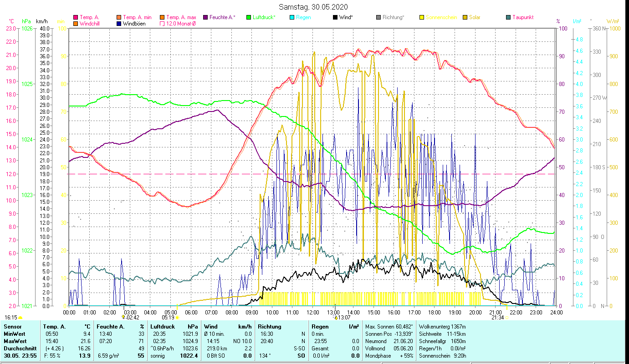The image size is (629, 364).
Task: Select the purple Feuchte A.* legend swatch
Action: 205,18
